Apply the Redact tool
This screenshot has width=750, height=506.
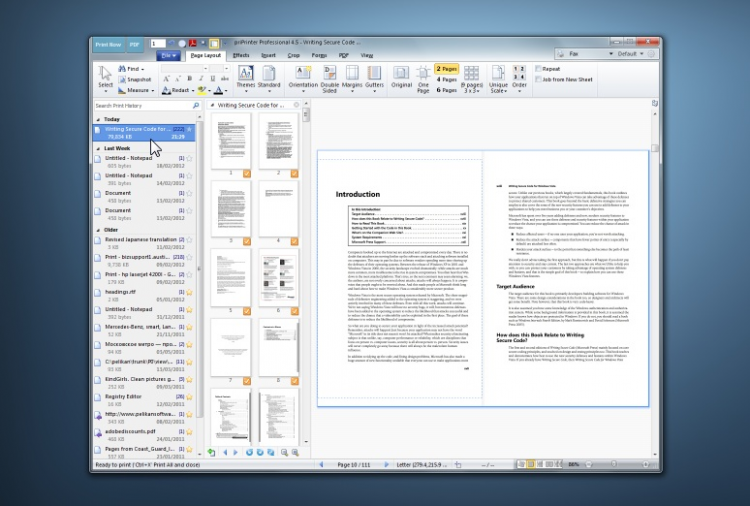[x=176, y=90]
